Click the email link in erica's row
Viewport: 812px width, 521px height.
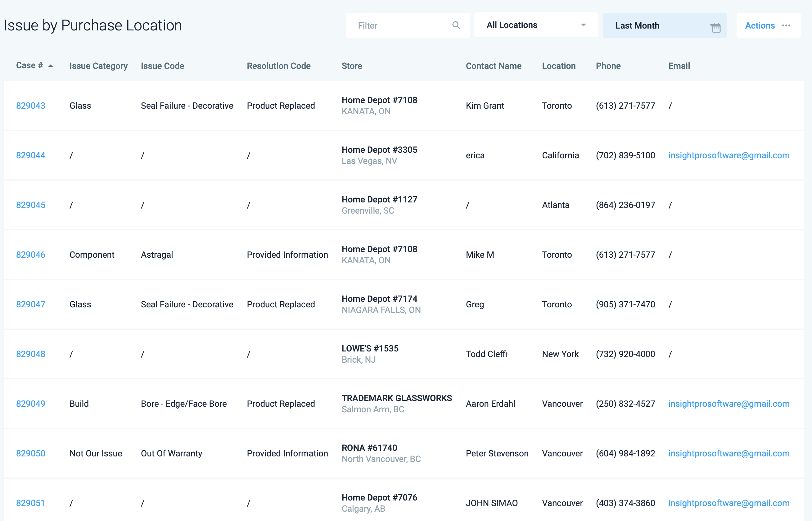(x=729, y=156)
